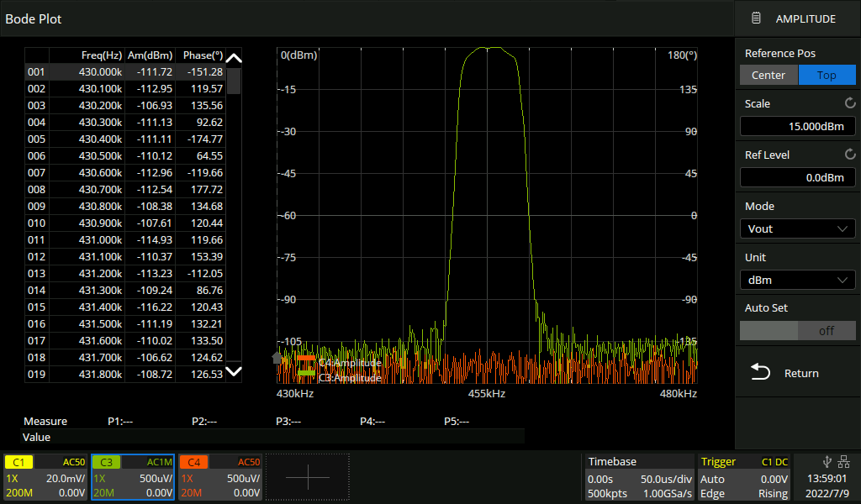The image size is (861, 504).
Task: Click the 0(dBm) amplitude axis label
Action: tap(298, 55)
